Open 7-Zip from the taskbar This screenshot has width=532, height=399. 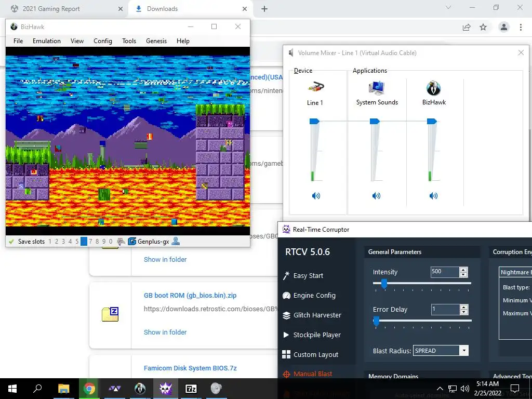[191, 388]
